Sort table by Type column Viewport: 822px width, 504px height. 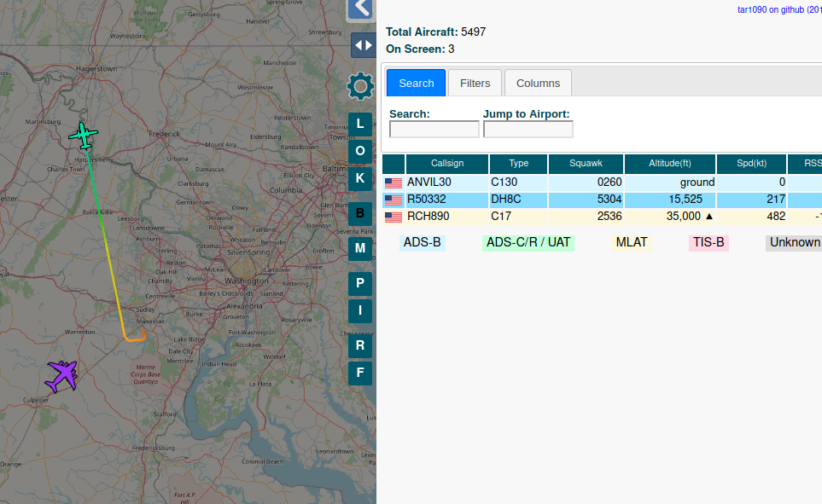tap(518, 164)
